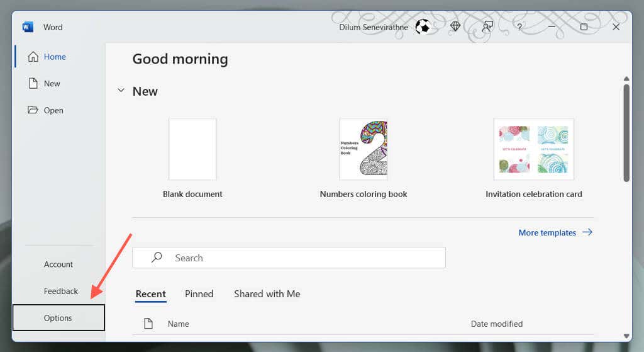Collapse the New section chevron
Screen dimensions: 644x352
coord(121,91)
